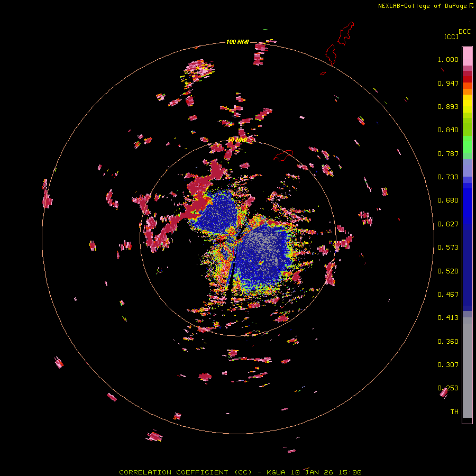This screenshot has width=476, height=476.
Task: Click the 100 NMI range ring label
Action: [237, 42]
